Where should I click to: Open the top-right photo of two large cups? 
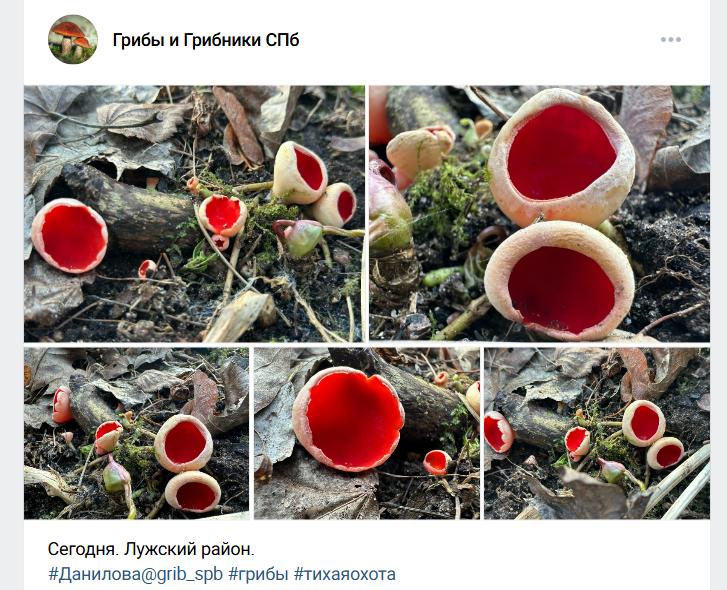pyautogui.click(x=539, y=214)
